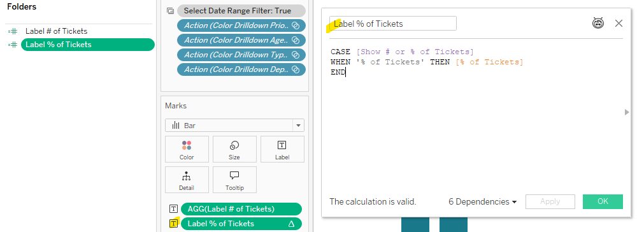Click linked-set icon on Action (Color Drilldown Prio..
Screen dimensions: 644x232
pos(296,25)
